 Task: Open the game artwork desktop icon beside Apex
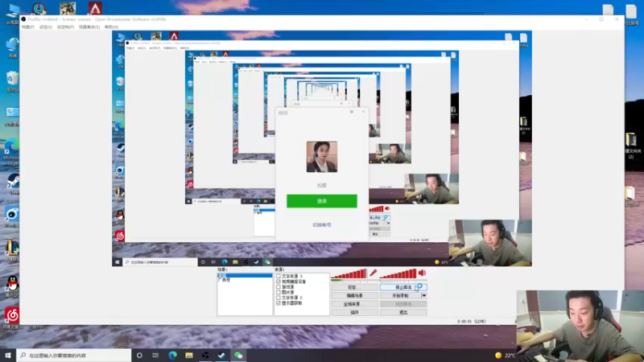point(68,8)
